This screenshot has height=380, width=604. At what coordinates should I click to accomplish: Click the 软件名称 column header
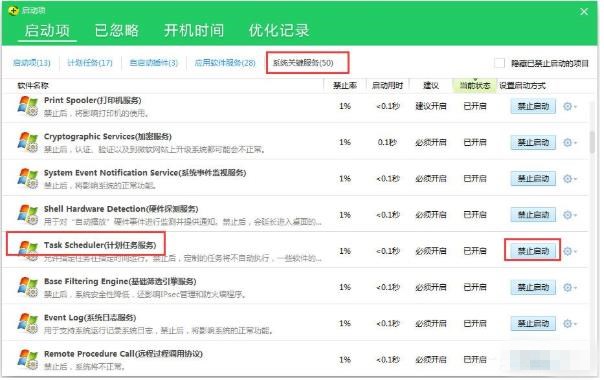pos(33,86)
